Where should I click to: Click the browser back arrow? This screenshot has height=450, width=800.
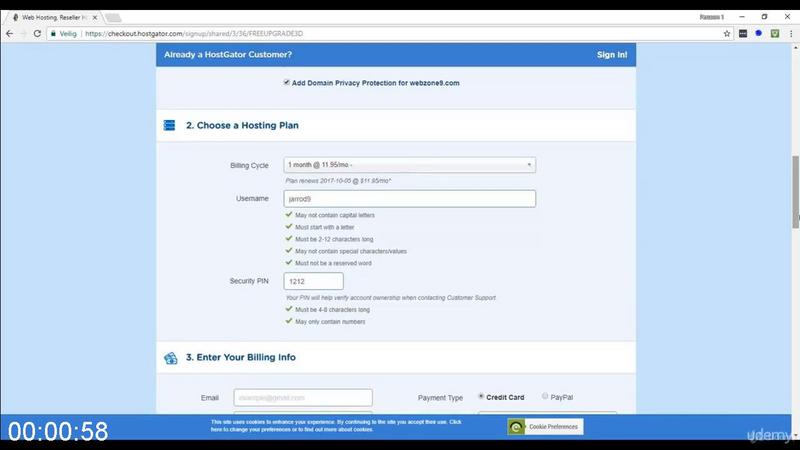9,34
